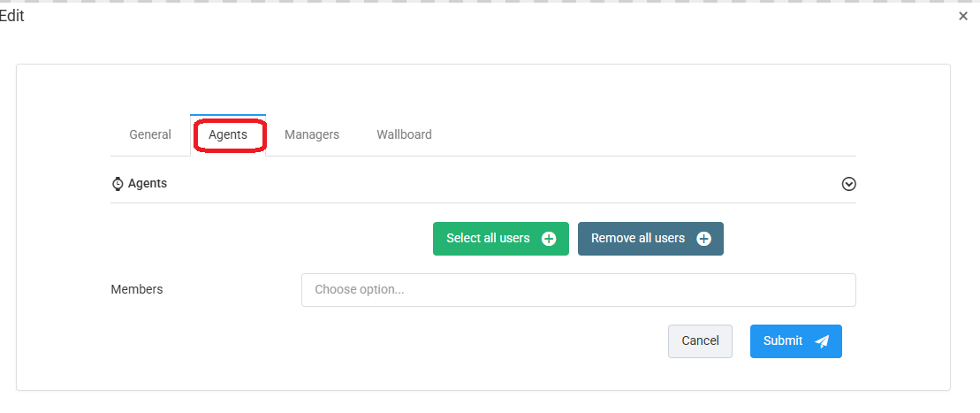The image size is (980, 413).
Task: Submit the agent changes
Action: coord(795,341)
